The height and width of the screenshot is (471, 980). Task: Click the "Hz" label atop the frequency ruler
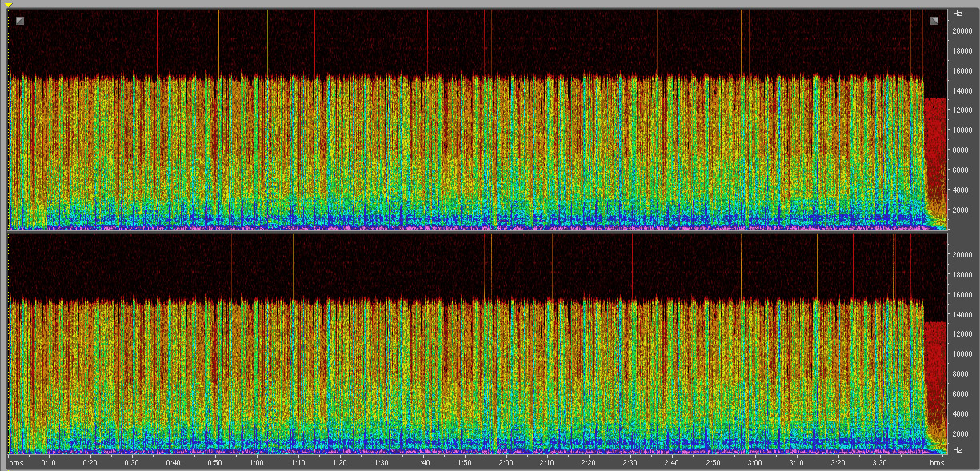tap(957, 14)
